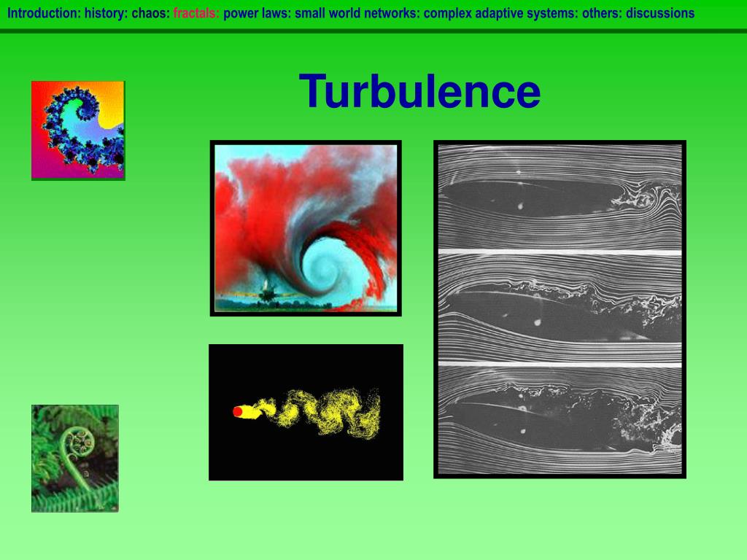Navigate to small world networks

coord(357,13)
